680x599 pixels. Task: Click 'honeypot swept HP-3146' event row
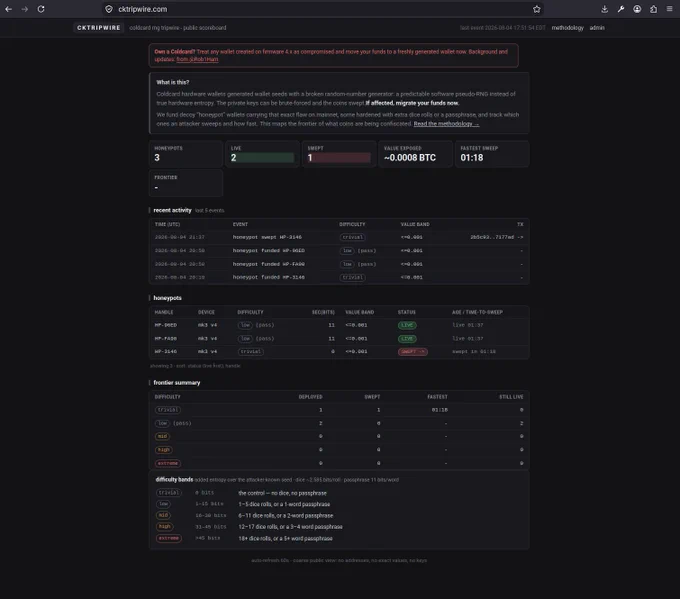pyautogui.click(x=339, y=237)
